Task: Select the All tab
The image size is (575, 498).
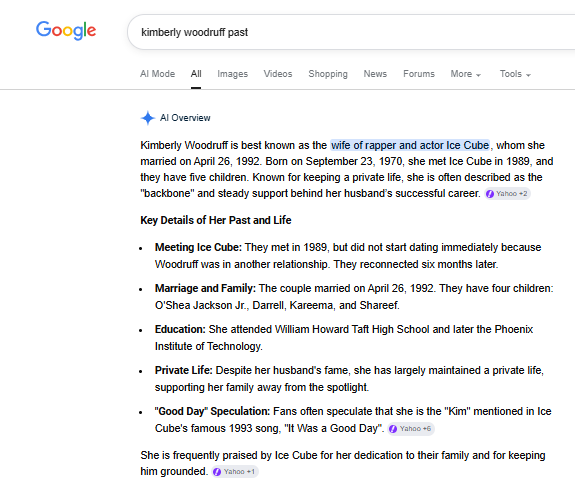Action: click(196, 74)
